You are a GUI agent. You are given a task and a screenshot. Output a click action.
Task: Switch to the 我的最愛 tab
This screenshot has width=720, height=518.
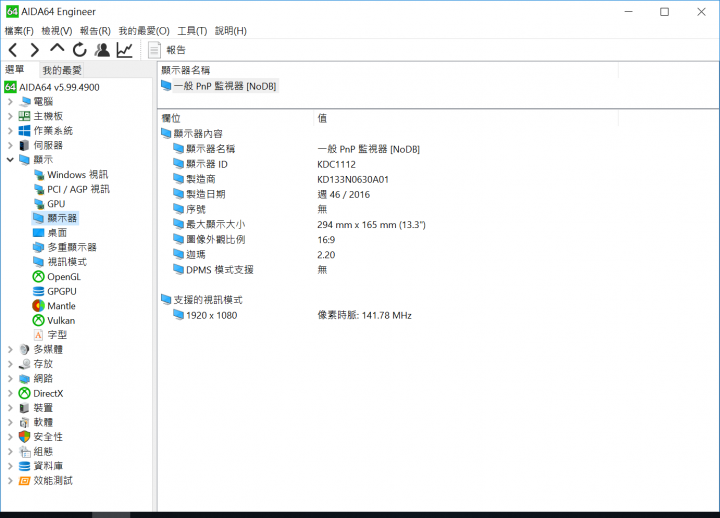click(x=62, y=70)
